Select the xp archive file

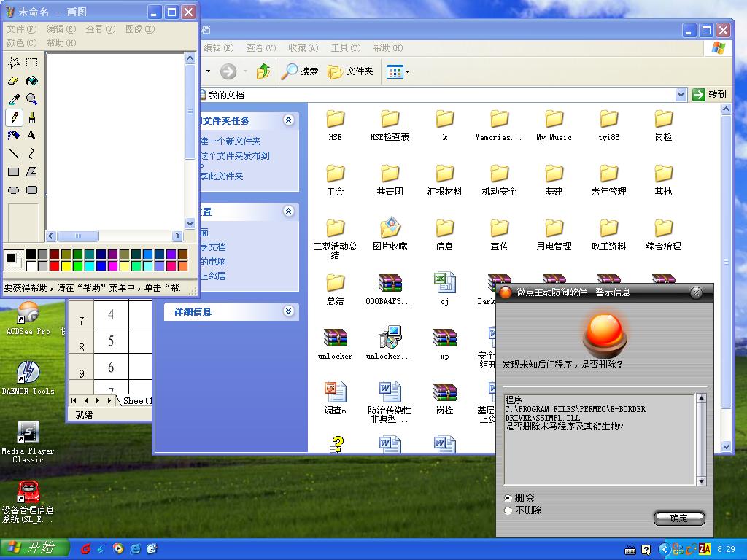(x=444, y=343)
